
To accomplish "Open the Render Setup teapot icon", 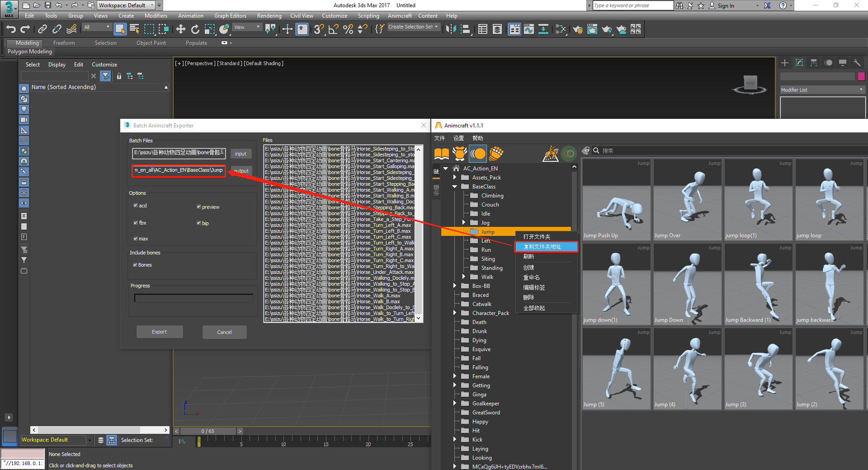I will (578, 29).
